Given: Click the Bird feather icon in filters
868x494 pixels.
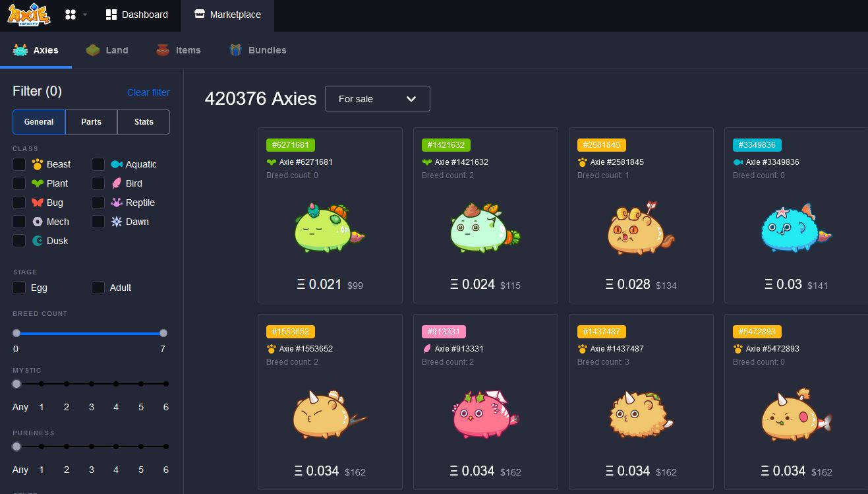Looking at the screenshot, I should (117, 183).
